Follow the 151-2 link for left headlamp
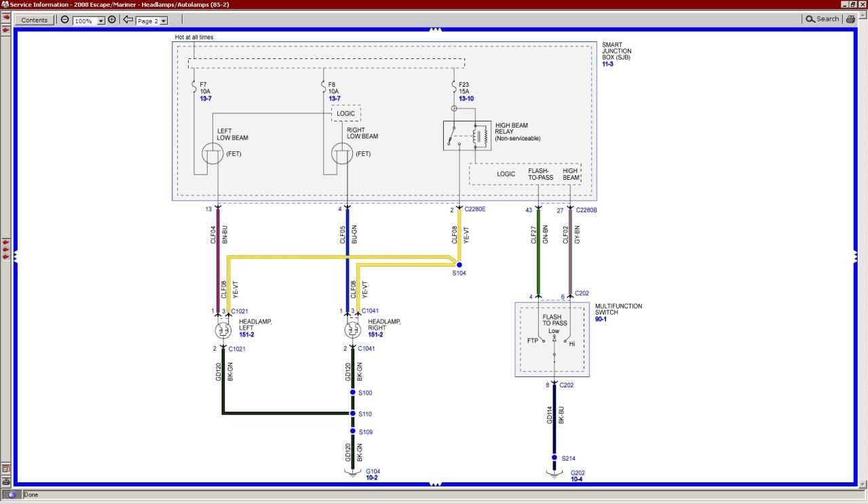868x504 pixels. pyautogui.click(x=245, y=334)
